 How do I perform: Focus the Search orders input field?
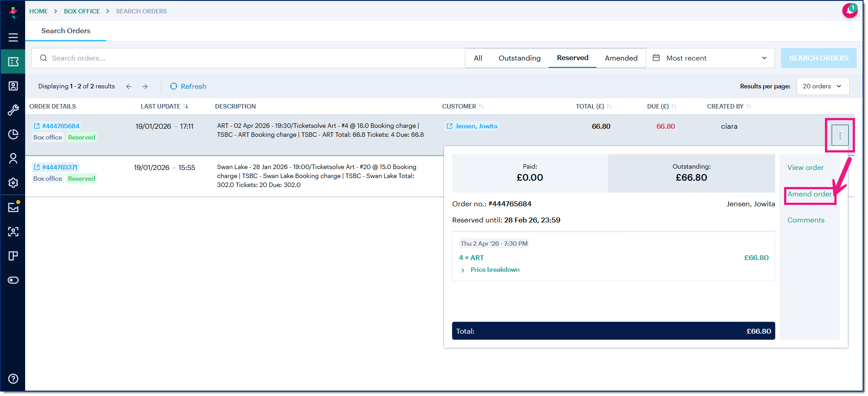coord(248,58)
